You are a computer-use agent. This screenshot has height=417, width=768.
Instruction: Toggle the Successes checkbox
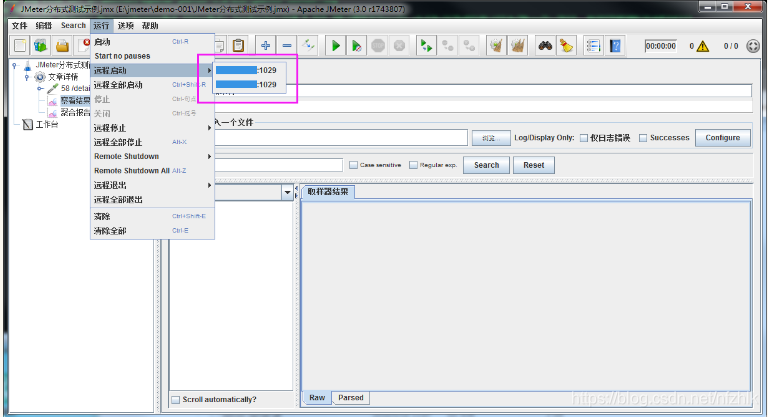point(643,138)
